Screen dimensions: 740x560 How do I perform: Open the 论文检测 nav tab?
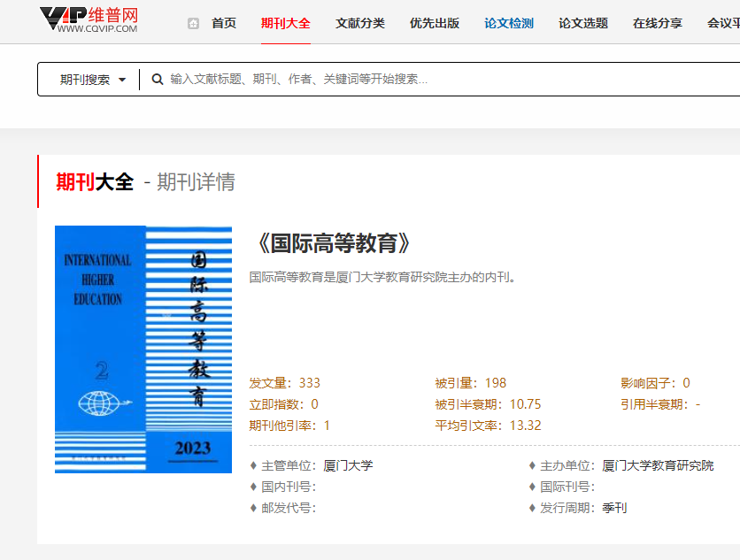click(x=509, y=23)
